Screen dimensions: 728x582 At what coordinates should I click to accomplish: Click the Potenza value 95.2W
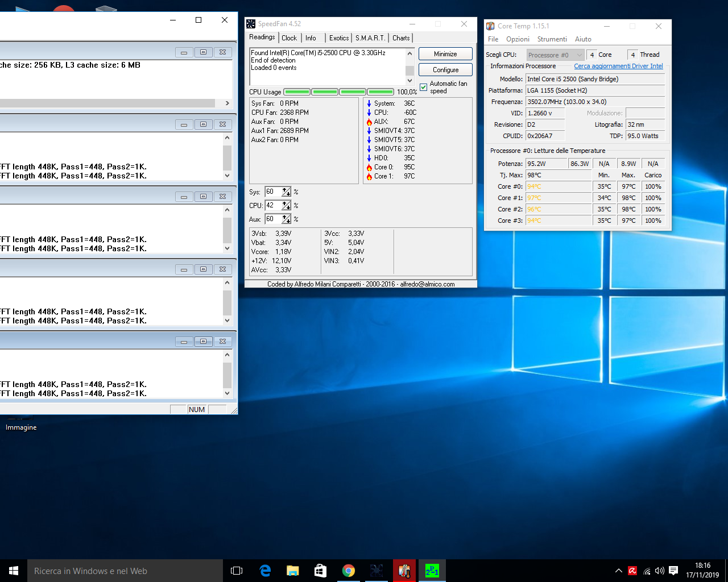pyautogui.click(x=546, y=164)
